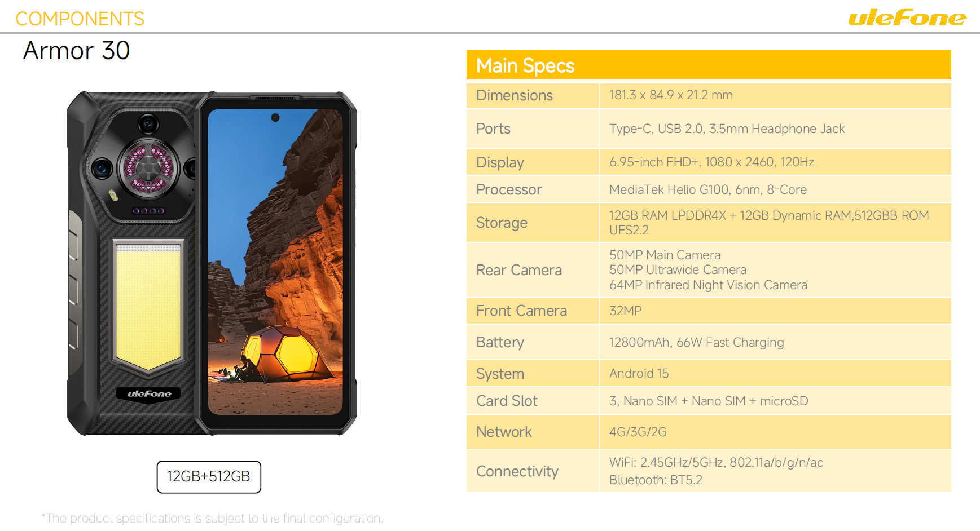Click the ulefone badge on phone back

click(x=149, y=393)
